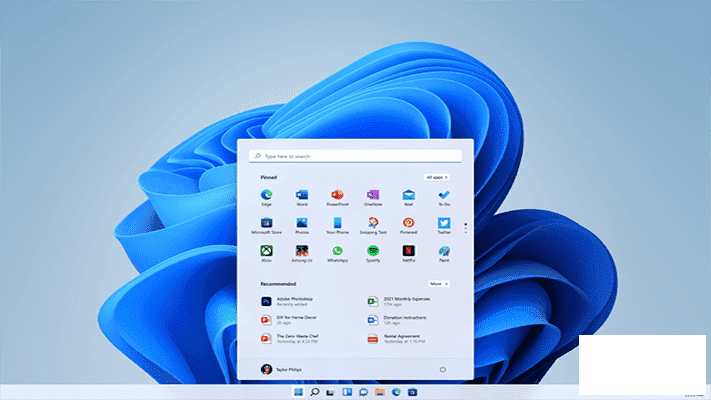Launch WhatsApp from pinned apps
The image size is (711, 400).
[337, 254]
